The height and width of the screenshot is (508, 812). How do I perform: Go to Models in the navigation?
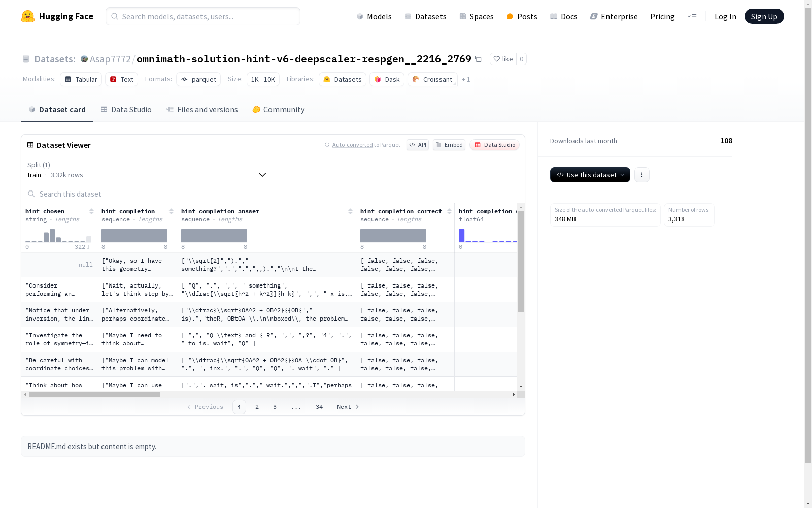point(374,16)
